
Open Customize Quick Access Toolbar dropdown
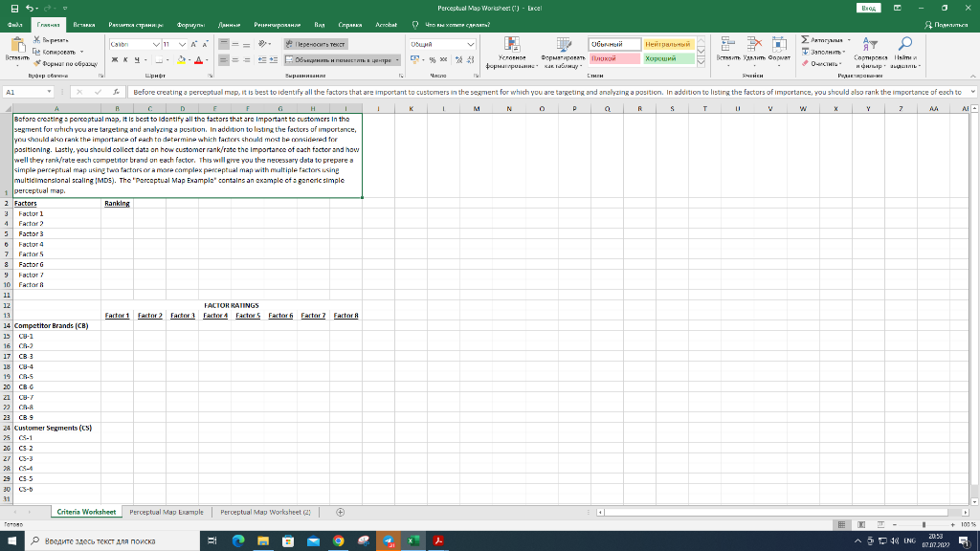[x=65, y=8]
